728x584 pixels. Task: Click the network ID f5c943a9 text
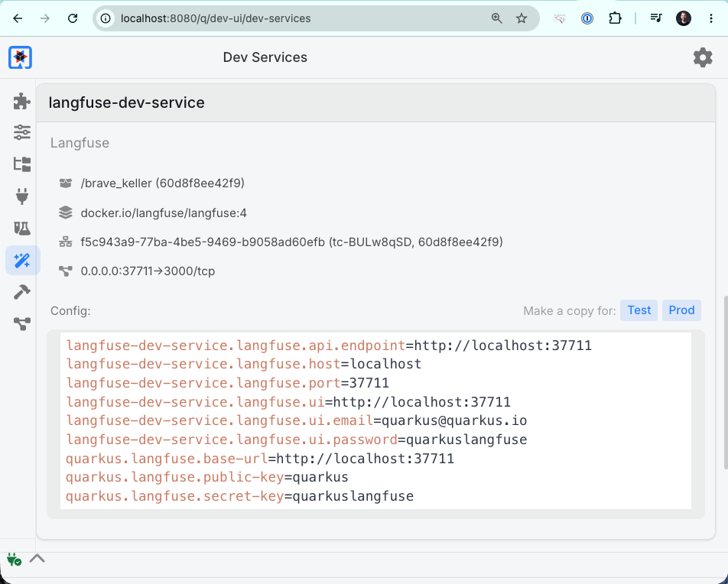(291, 242)
